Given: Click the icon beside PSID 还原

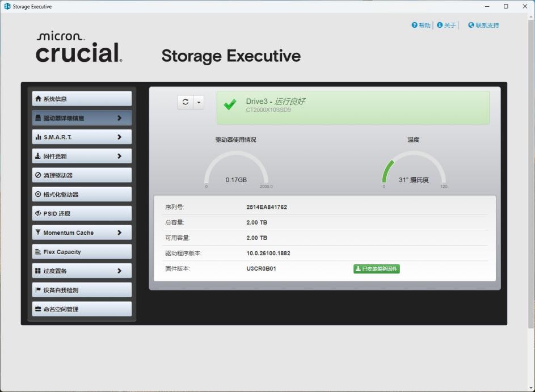Looking at the screenshot, I should click(x=38, y=213).
